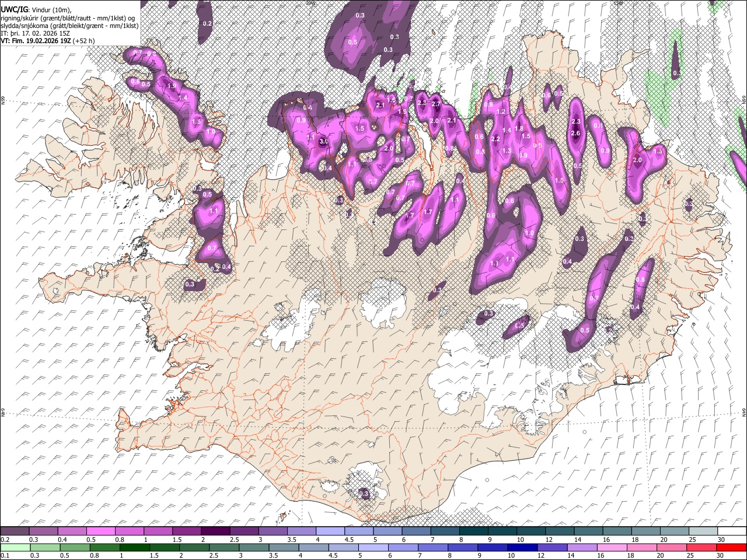Pick top legend swatch between 0.2 and 0.3
This screenshot has height=560, width=747.
click(x=15, y=531)
